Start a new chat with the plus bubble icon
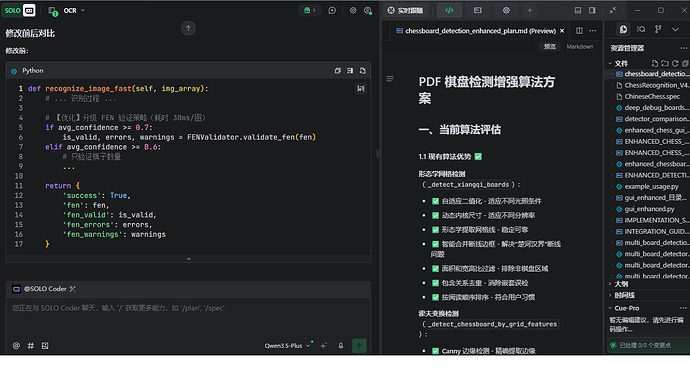690x380 pixels. tap(332, 10)
